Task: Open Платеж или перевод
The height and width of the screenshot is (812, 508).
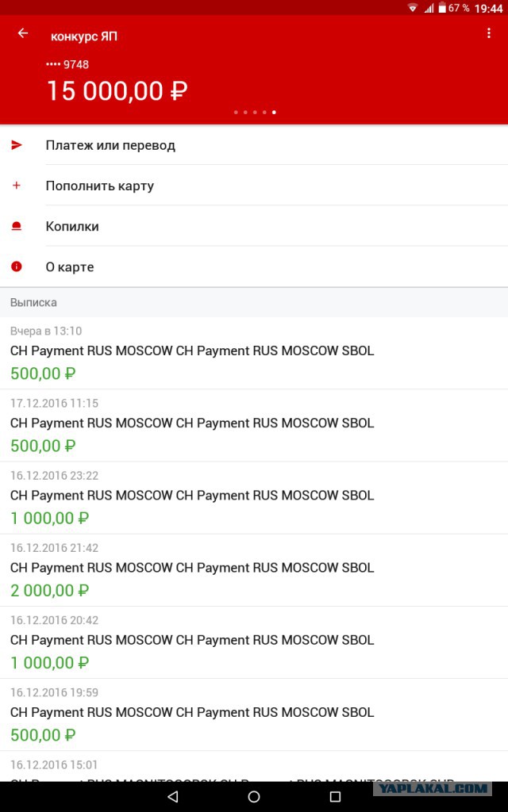Action: coord(254,145)
